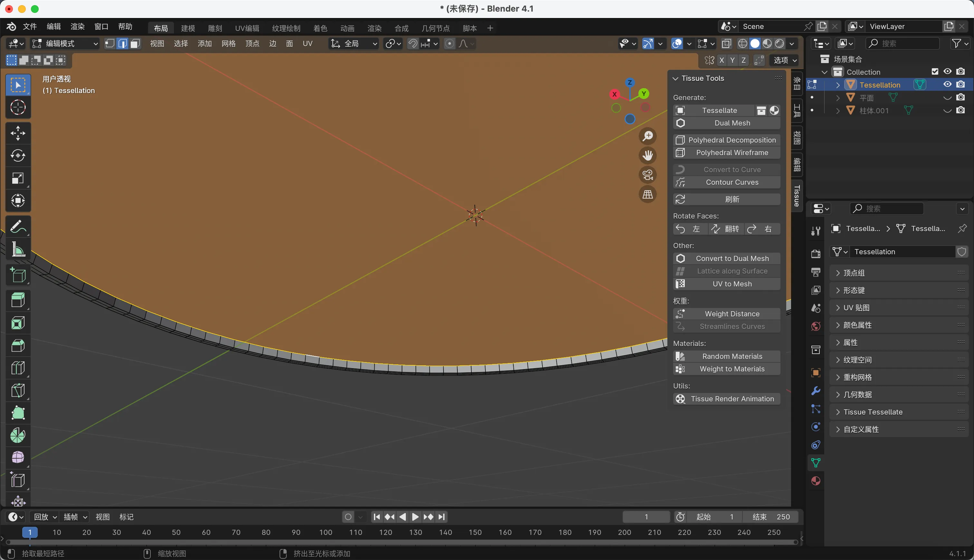974x560 pixels.
Task: Open the 网格 menu in the viewport header
Action: pos(228,43)
